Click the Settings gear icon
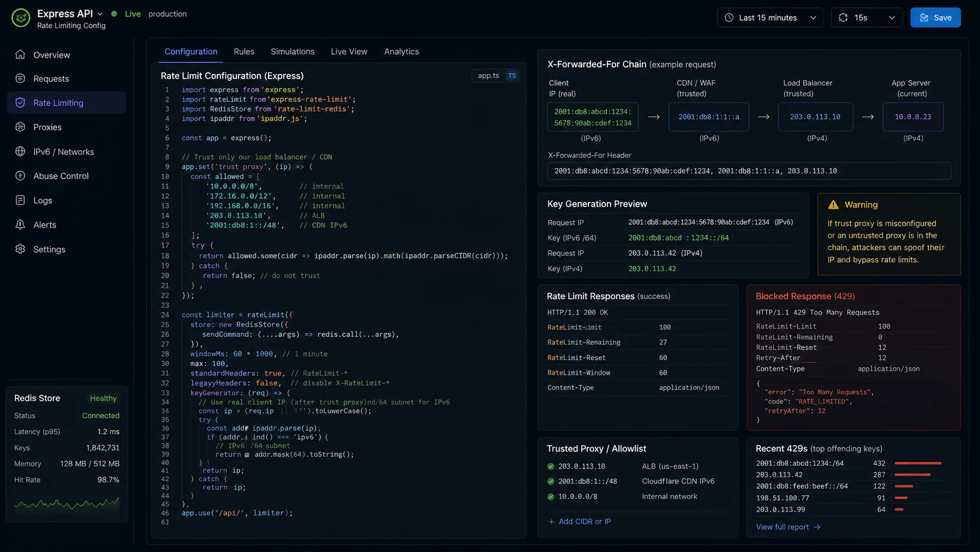The height and width of the screenshot is (552, 980). point(21,249)
